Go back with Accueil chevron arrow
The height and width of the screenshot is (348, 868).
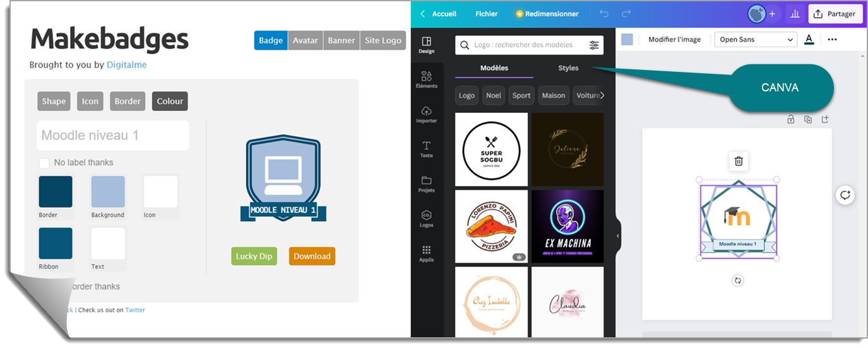coord(423,14)
